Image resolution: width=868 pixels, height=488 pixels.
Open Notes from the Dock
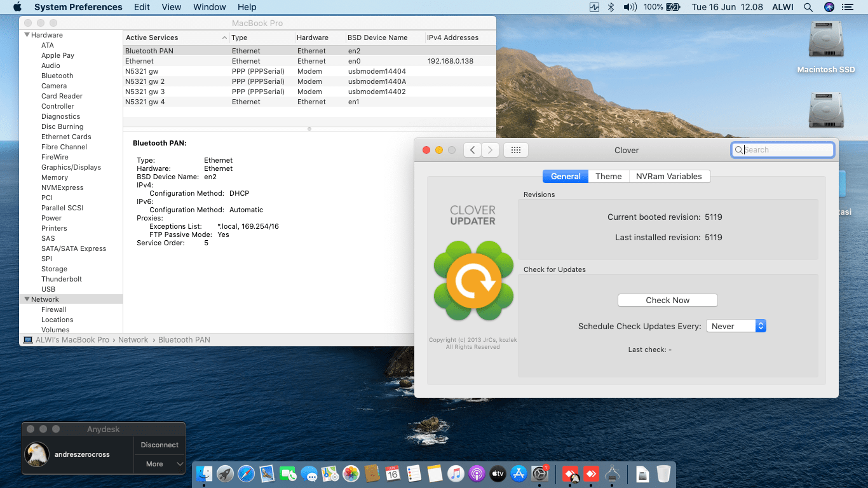[435, 473]
